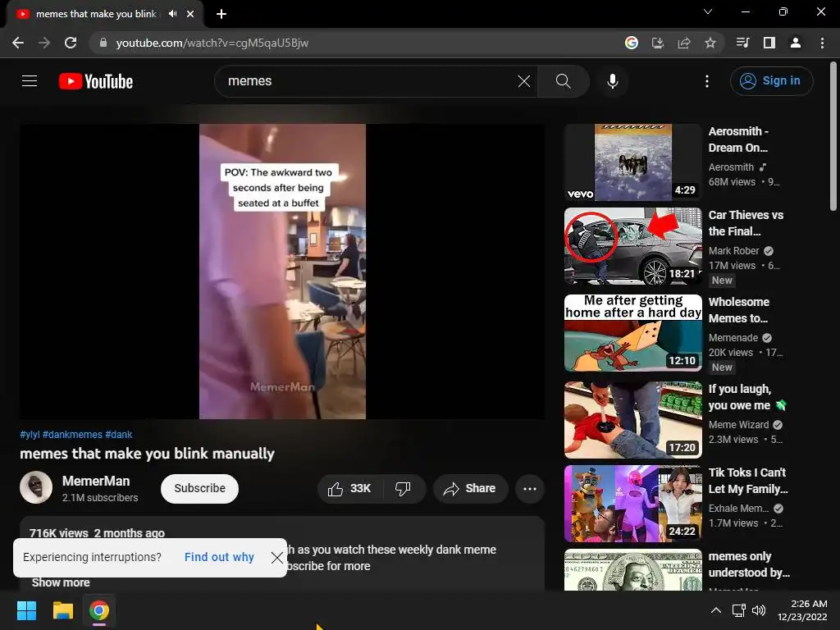Show hidden system tray icons
This screenshot has height=630, width=840.
(x=715, y=610)
